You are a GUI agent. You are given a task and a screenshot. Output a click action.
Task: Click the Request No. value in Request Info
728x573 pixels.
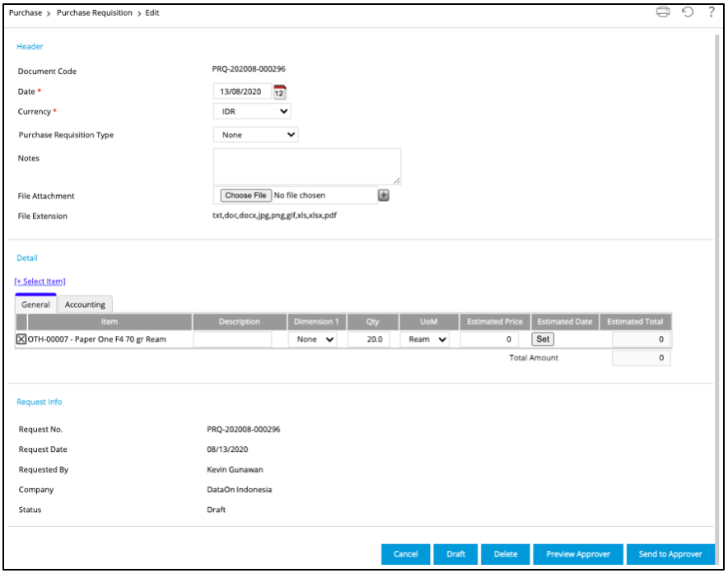[244, 429]
